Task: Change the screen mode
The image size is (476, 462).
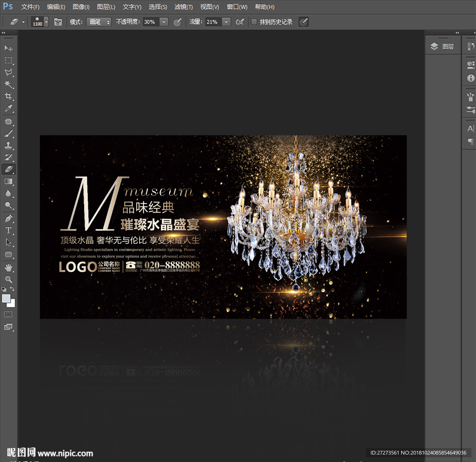Action: pos(8,327)
